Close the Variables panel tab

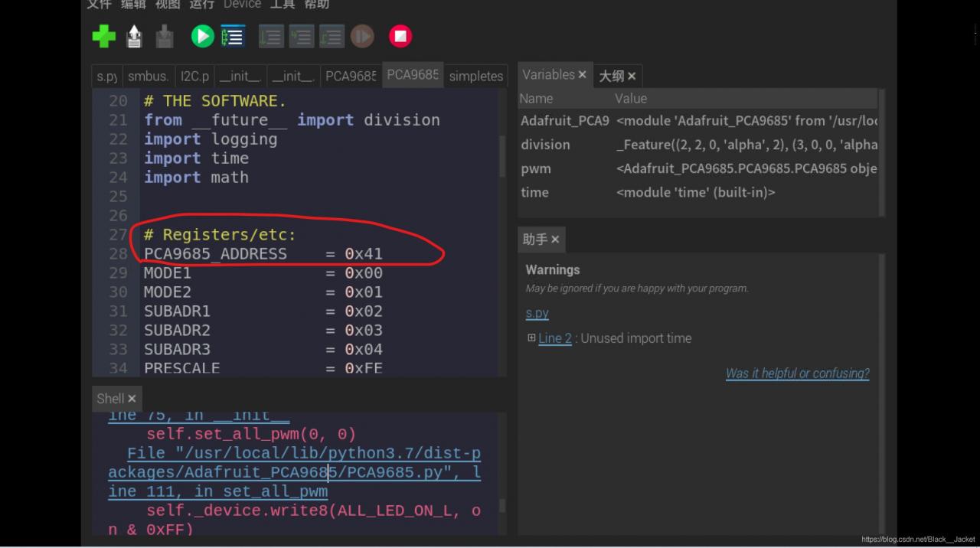coord(582,75)
